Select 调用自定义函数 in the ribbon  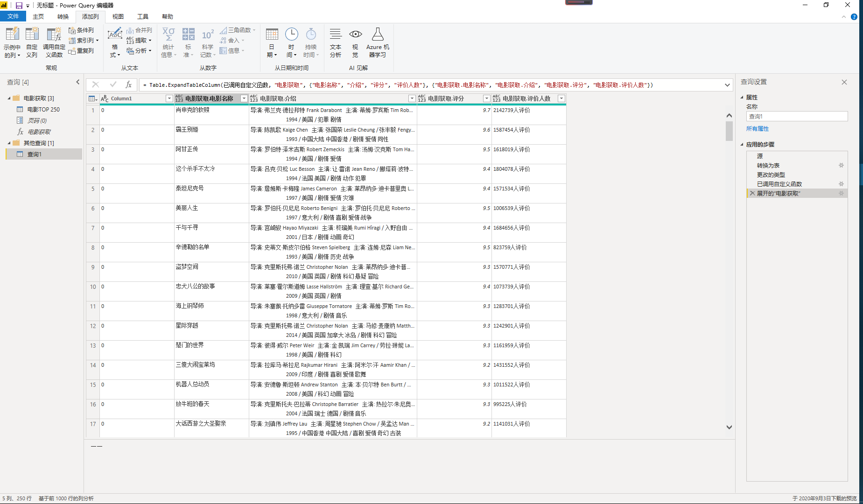pos(54,35)
